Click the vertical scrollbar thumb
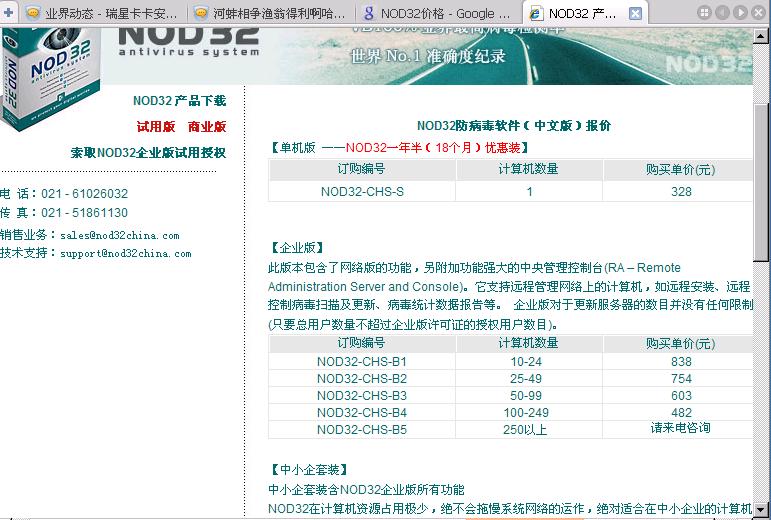Image resolution: width=771 pixels, height=520 pixels. (x=762, y=182)
